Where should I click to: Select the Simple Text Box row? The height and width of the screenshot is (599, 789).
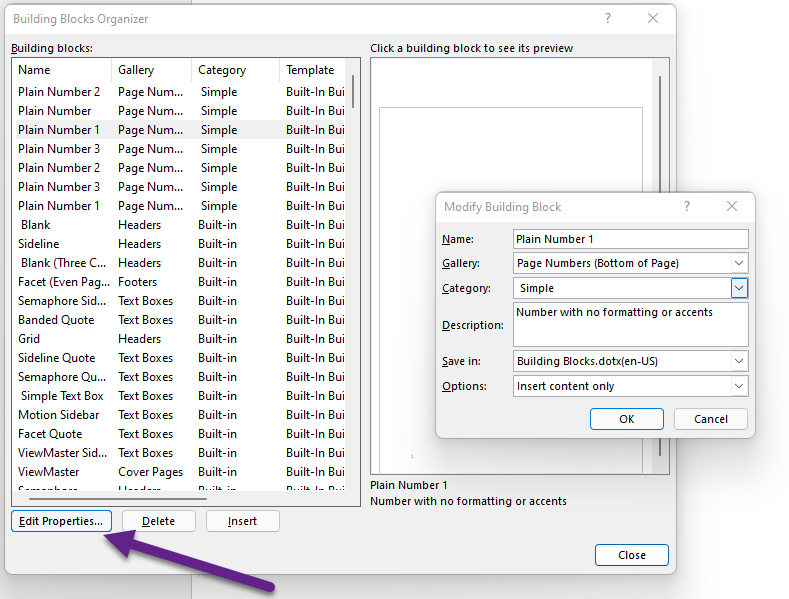[x=181, y=396]
